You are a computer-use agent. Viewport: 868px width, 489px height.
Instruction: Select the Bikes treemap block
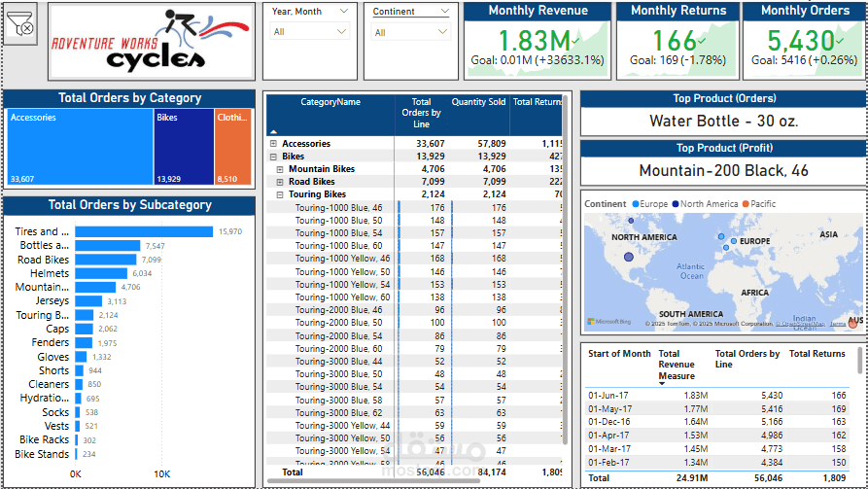pyautogui.click(x=184, y=147)
